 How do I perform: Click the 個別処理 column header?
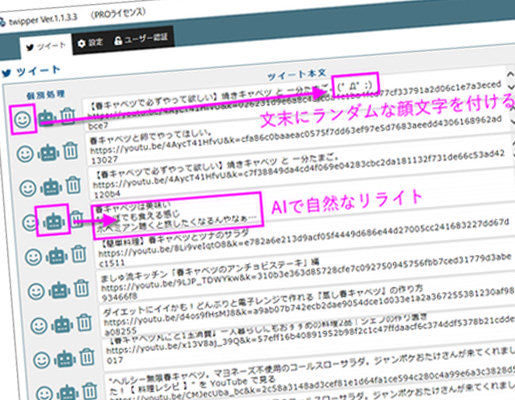tap(45, 95)
